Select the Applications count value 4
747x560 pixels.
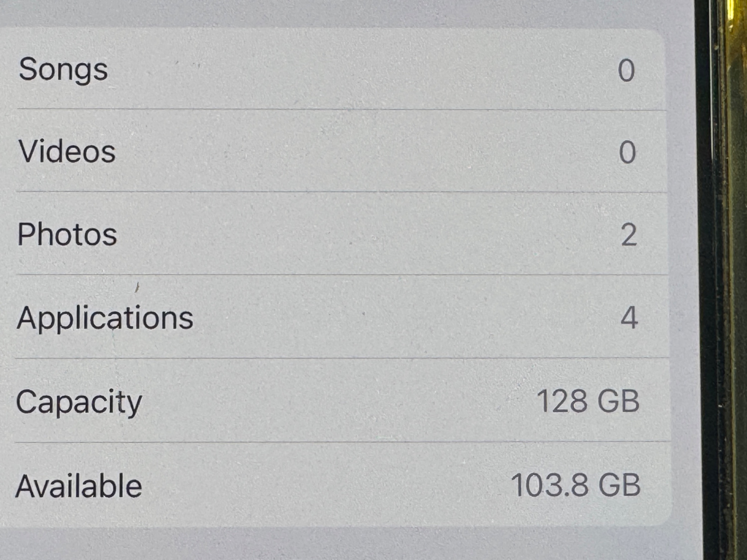(629, 317)
